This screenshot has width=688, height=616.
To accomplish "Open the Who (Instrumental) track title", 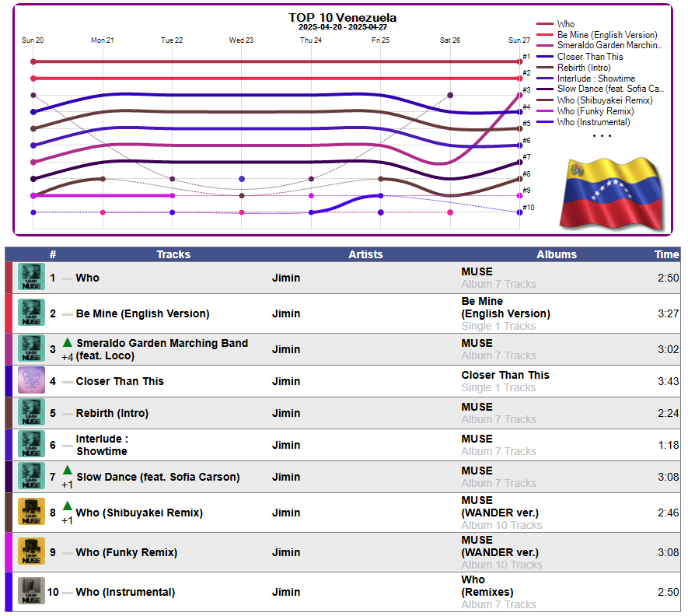I will tap(125, 592).
